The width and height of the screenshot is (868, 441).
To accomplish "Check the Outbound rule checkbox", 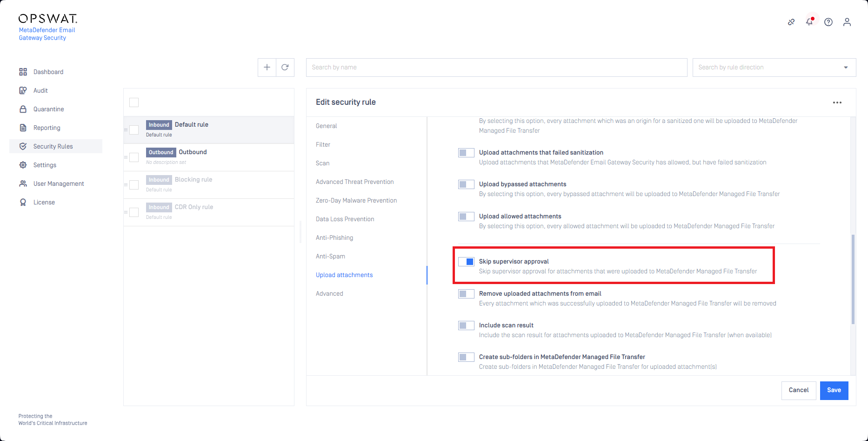I will 134,157.
